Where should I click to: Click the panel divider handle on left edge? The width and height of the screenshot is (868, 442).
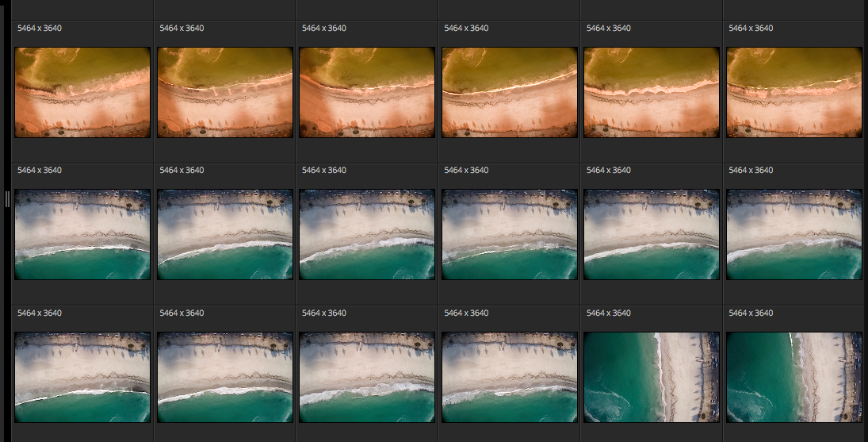7,199
